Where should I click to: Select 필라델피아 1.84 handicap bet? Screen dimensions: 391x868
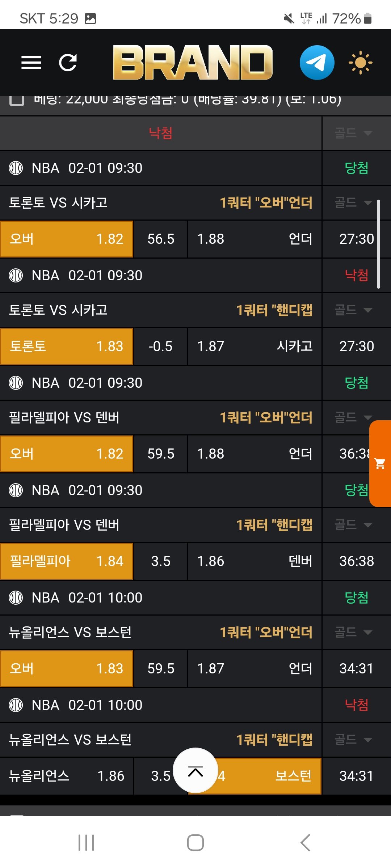67,561
